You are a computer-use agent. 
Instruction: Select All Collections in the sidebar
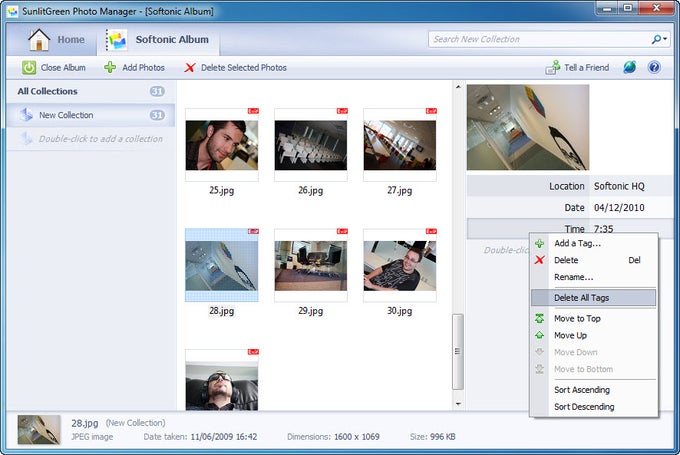coord(91,92)
